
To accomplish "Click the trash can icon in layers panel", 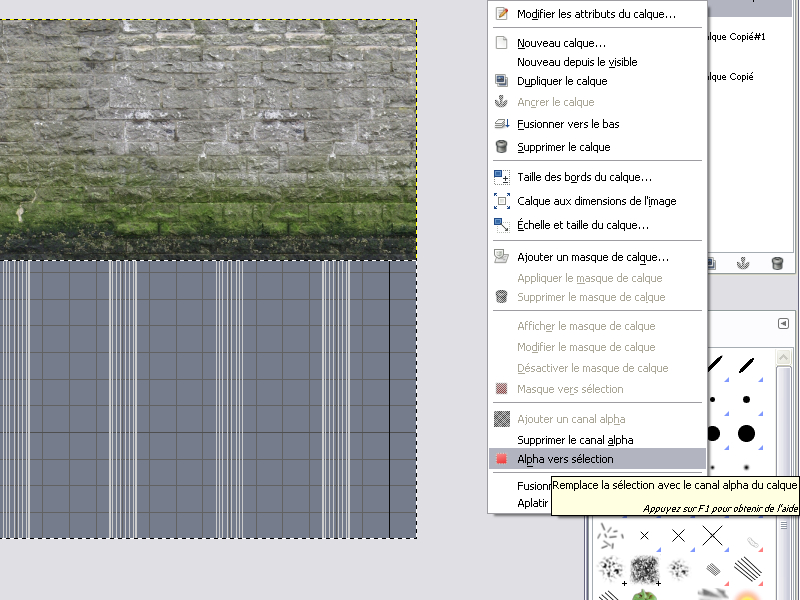I will click(777, 263).
